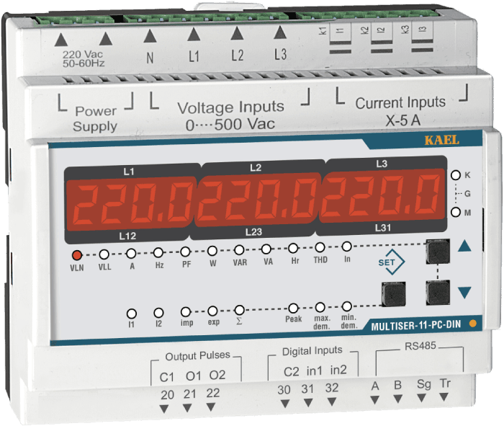Click the arrow below RS485 terminal A
The width and height of the screenshot is (504, 426).
(374, 400)
